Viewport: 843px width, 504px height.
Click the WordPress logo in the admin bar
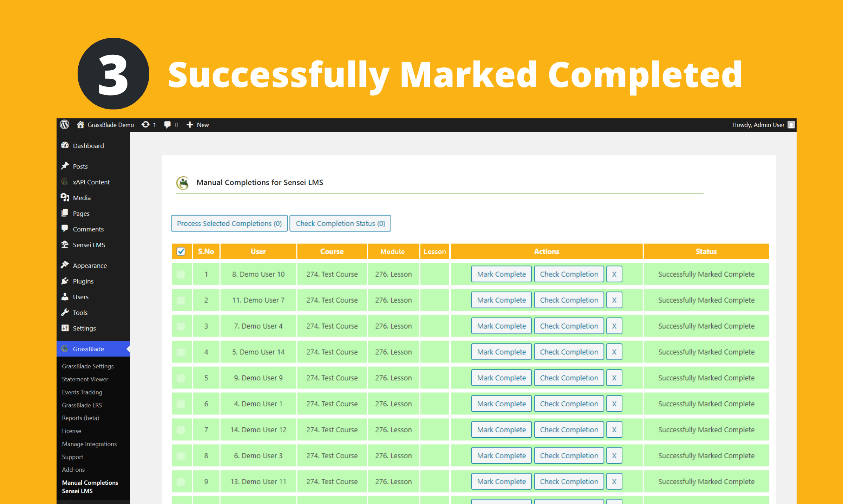pyautogui.click(x=64, y=125)
